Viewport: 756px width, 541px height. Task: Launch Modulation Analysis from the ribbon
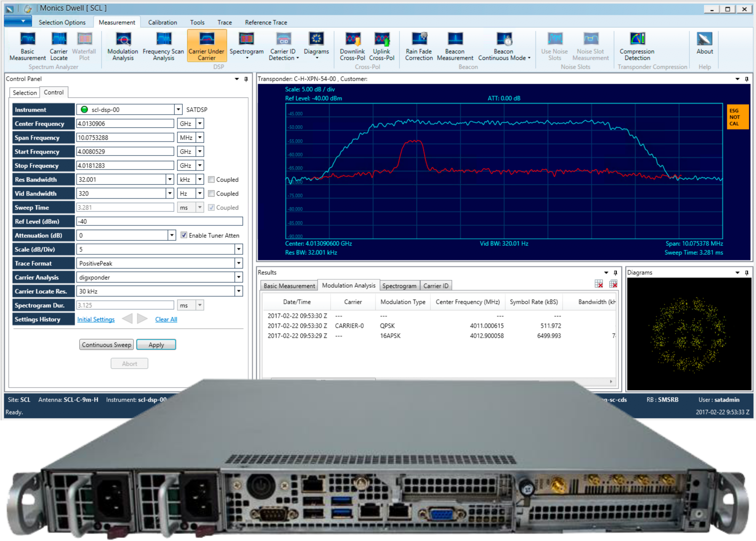(123, 46)
